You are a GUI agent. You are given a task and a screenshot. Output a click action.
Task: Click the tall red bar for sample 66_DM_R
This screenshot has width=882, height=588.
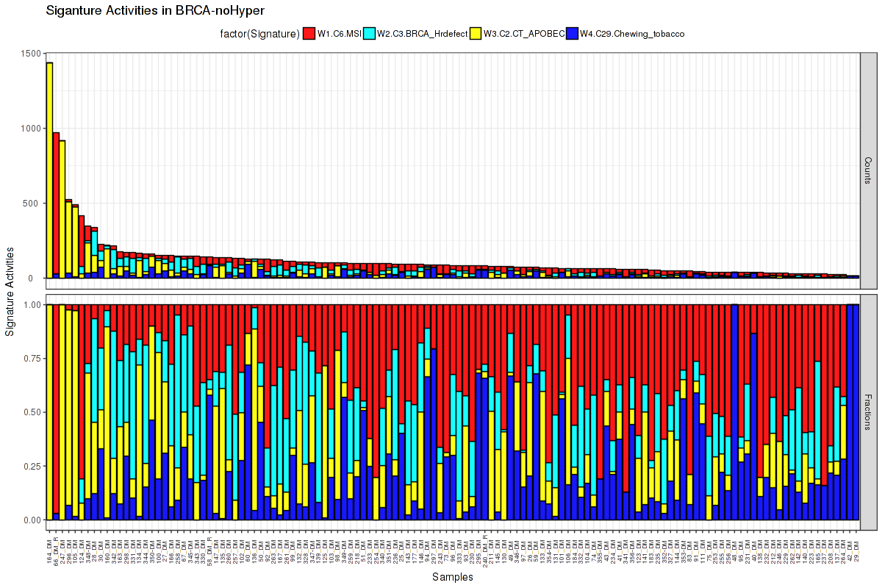[x=56, y=202]
